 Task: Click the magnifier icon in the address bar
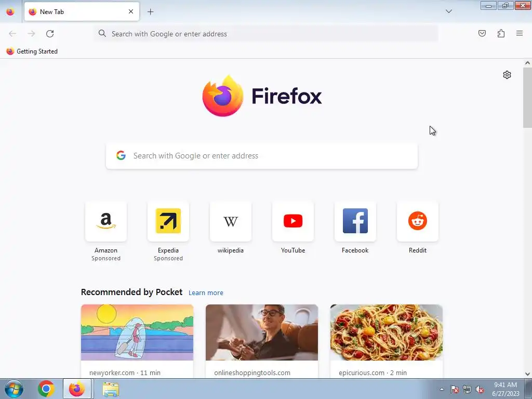click(102, 33)
